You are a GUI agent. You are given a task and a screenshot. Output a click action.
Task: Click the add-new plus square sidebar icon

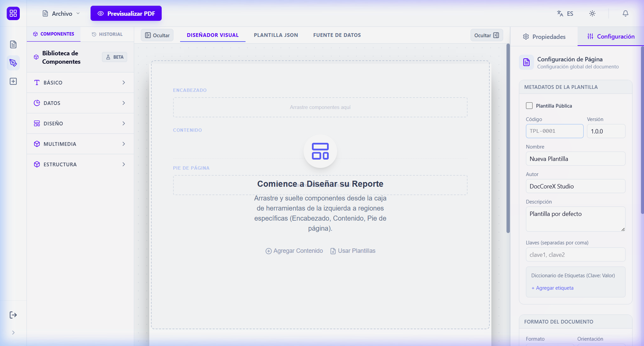[13, 81]
